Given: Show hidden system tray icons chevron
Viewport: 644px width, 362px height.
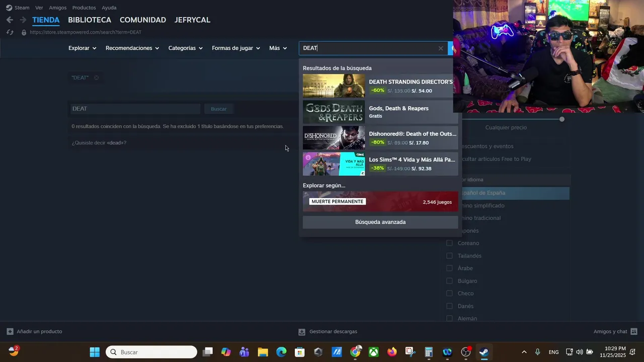Looking at the screenshot, I should pos(524,352).
